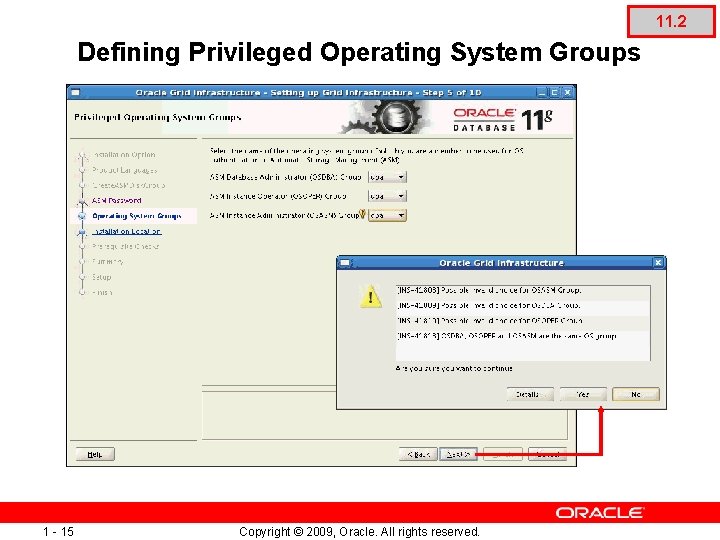
Task: Click the OSASM group hint bulb icon
Action: point(362,214)
